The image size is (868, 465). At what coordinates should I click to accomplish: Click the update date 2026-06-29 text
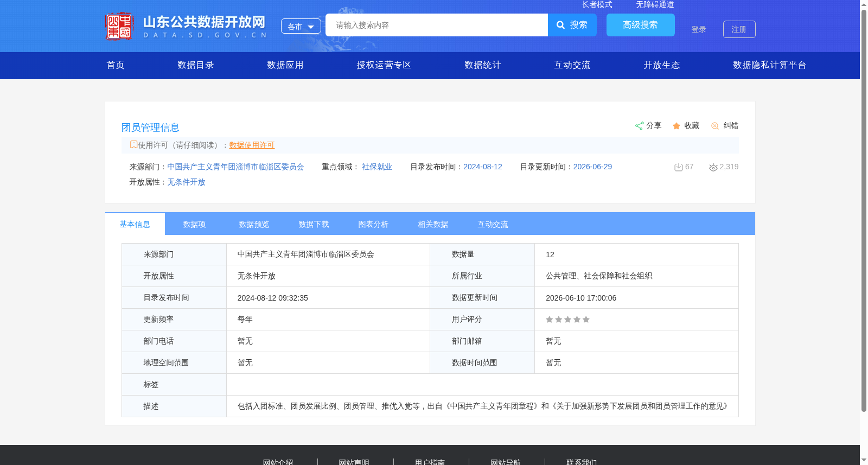click(592, 167)
